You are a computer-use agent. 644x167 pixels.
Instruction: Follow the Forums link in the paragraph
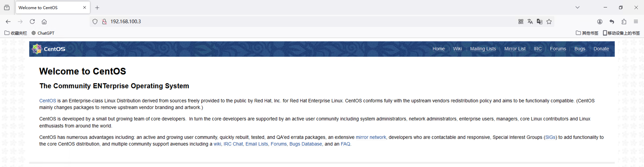pyautogui.click(x=279, y=144)
